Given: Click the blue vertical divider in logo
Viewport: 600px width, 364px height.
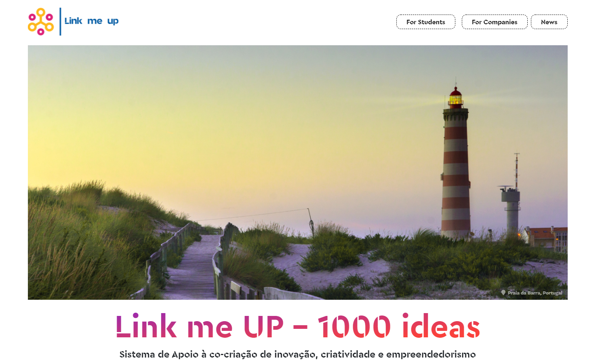Looking at the screenshot, I should (60, 21).
